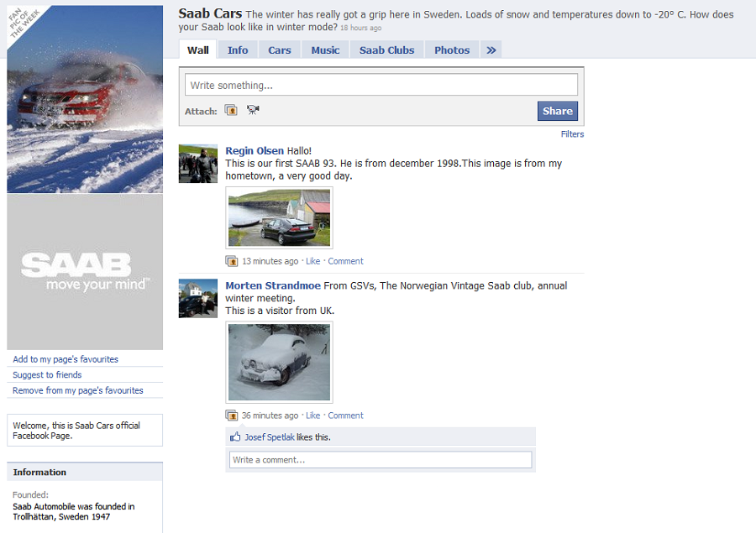The height and width of the screenshot is (533, 756).
Task: Click the Write something text box
Action: [x=382, y=85]
